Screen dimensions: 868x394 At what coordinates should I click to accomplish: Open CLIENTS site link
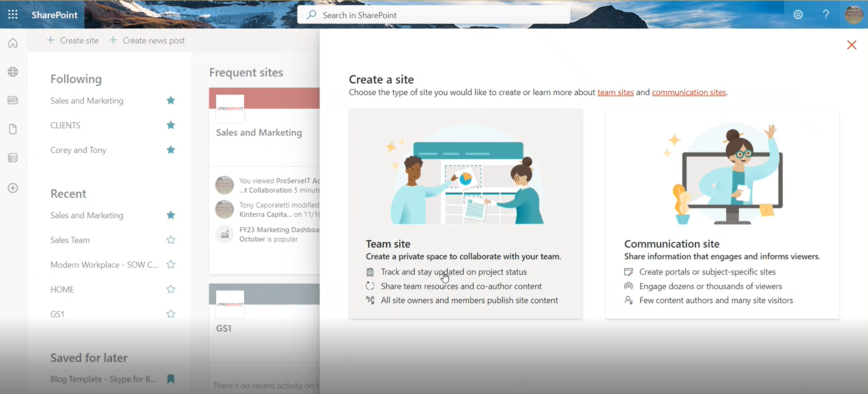pos(65,125)
